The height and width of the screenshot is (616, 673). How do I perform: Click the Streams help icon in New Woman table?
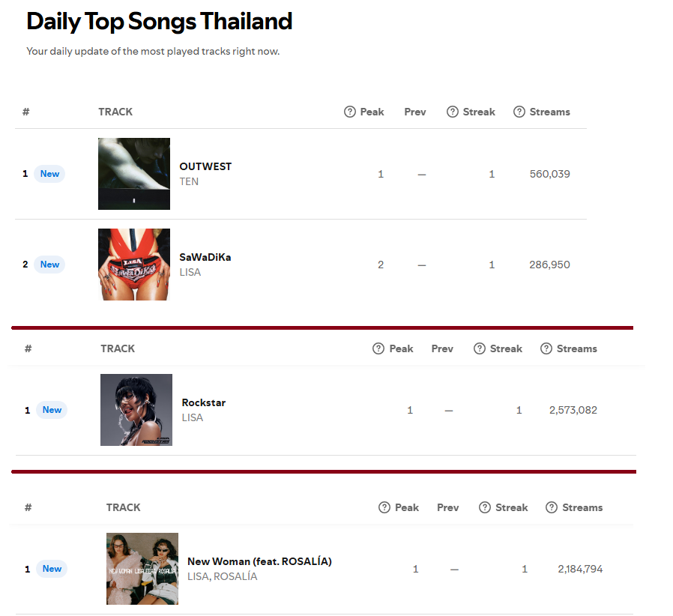(x=552, y=507)
